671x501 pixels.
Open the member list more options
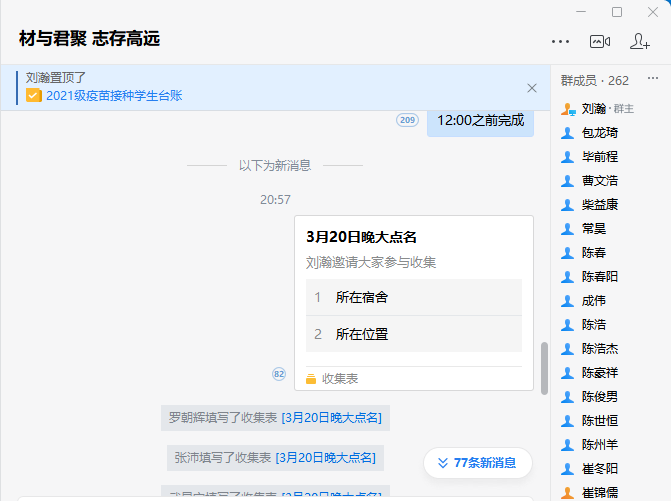pyautogui.click(x=653, y=80)
